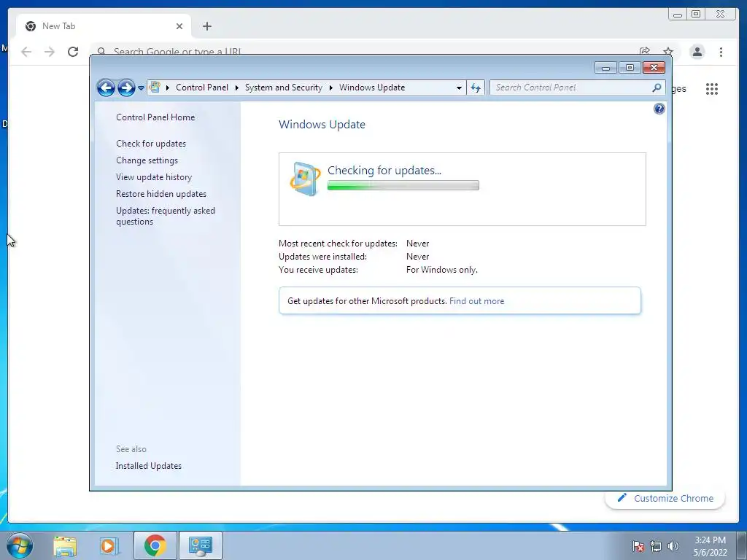Maximize the Control Panel window
747x560 pixels.
point(630,68)
